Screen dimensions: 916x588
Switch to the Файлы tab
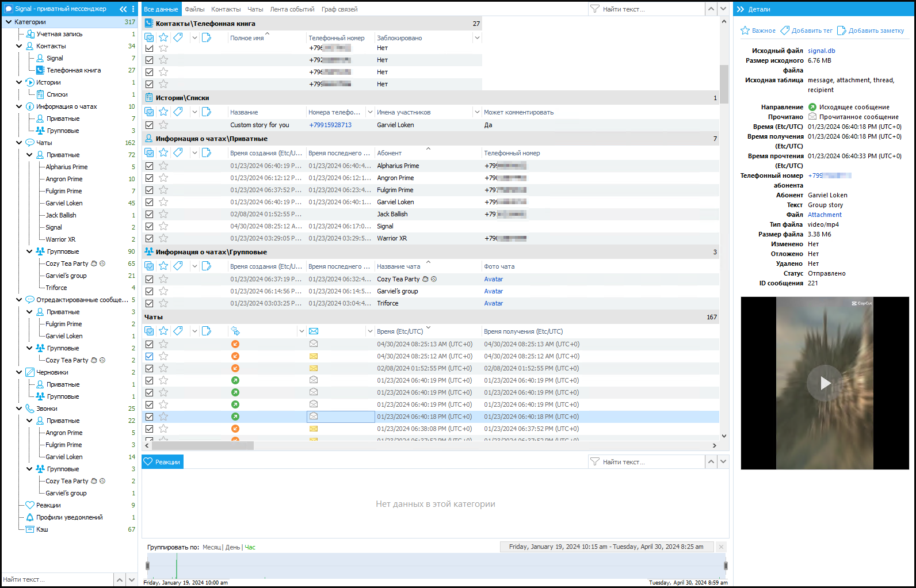click(x=194, y=9)
